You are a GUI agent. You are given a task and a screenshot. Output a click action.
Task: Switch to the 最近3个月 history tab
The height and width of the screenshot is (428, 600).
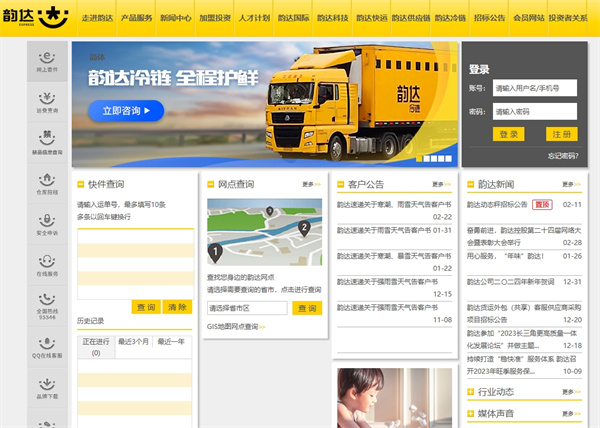(x=134, y=342)
